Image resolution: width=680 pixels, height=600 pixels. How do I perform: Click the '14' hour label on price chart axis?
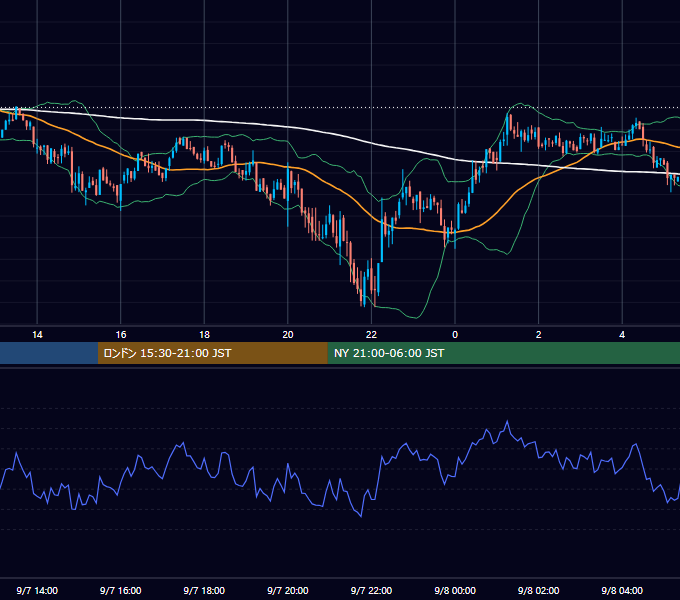pos(37,335)
